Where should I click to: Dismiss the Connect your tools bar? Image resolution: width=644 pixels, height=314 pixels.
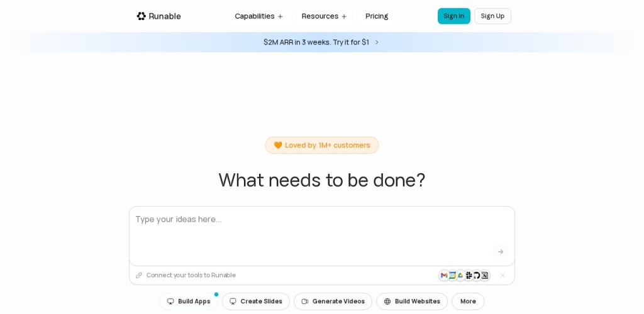click(x=502, y=276)
